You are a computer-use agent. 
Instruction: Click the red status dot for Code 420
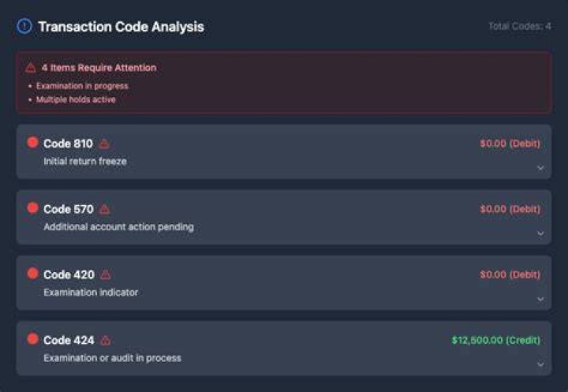tap(32, 273)
